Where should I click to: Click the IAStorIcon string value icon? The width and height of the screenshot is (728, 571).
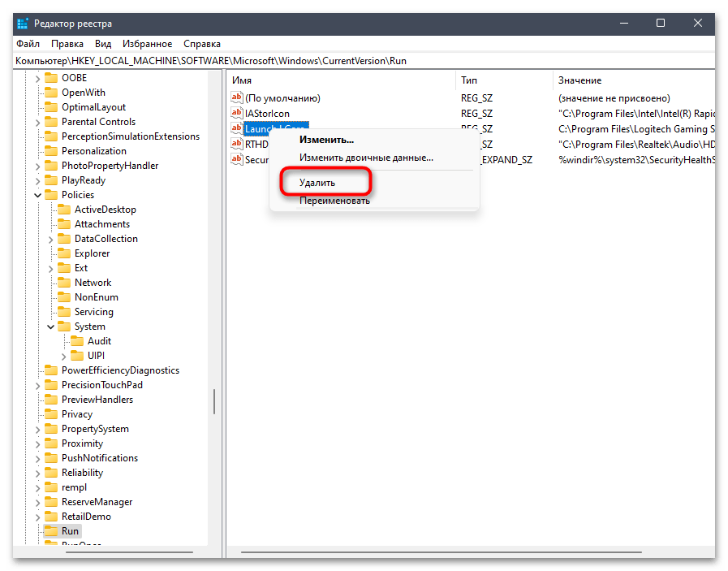pyautogui.click(x=237, y=112)
